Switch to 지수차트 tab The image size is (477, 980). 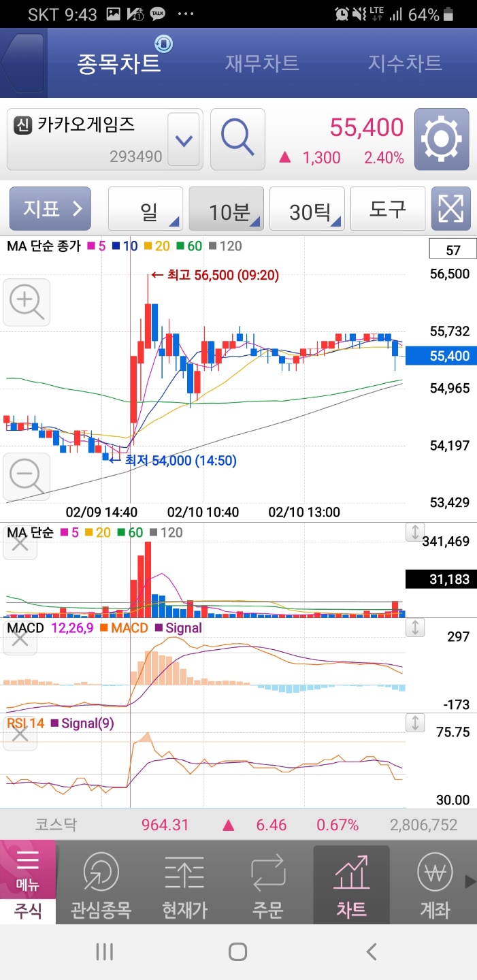(405, 63)
